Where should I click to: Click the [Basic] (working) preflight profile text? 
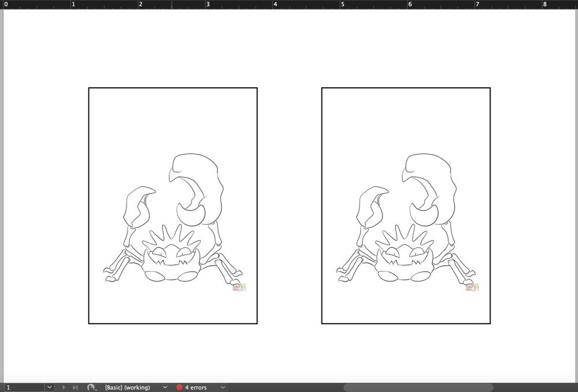click(128, 387)
